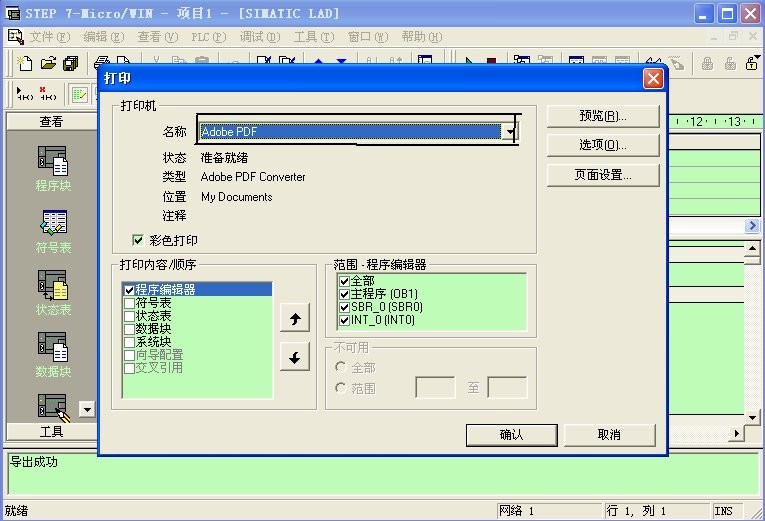Click the My Documents location text

[x=237, y=197]
